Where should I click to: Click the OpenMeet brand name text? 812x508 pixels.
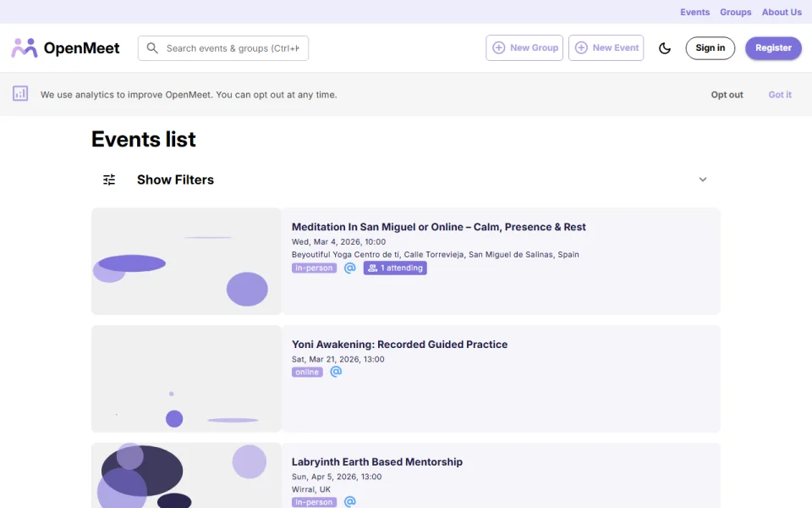81,48
